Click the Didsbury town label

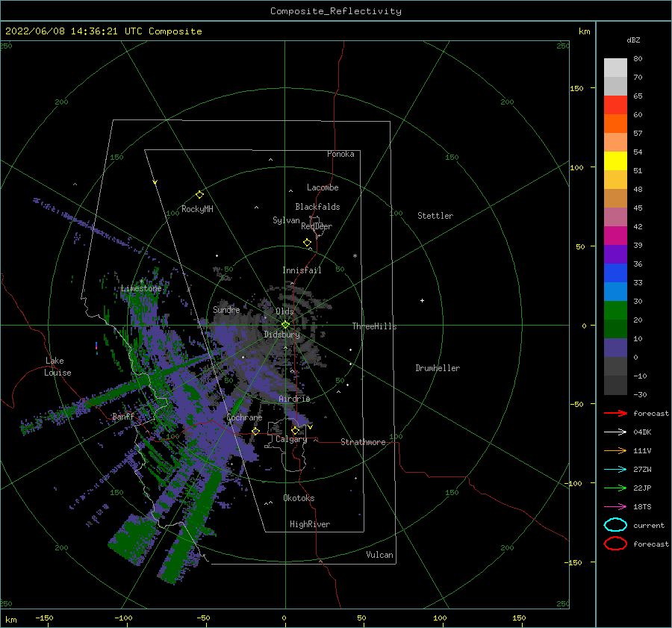click(282, 335)
